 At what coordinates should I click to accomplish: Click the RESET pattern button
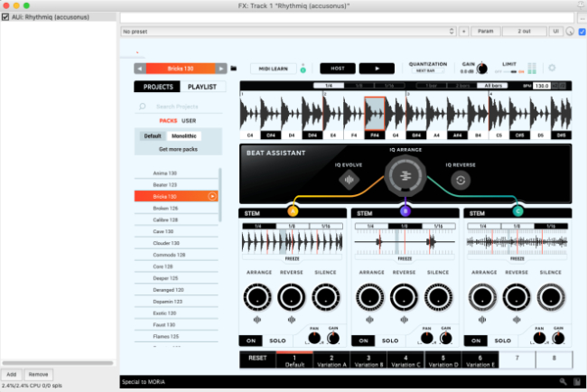(x=257, y=359)
